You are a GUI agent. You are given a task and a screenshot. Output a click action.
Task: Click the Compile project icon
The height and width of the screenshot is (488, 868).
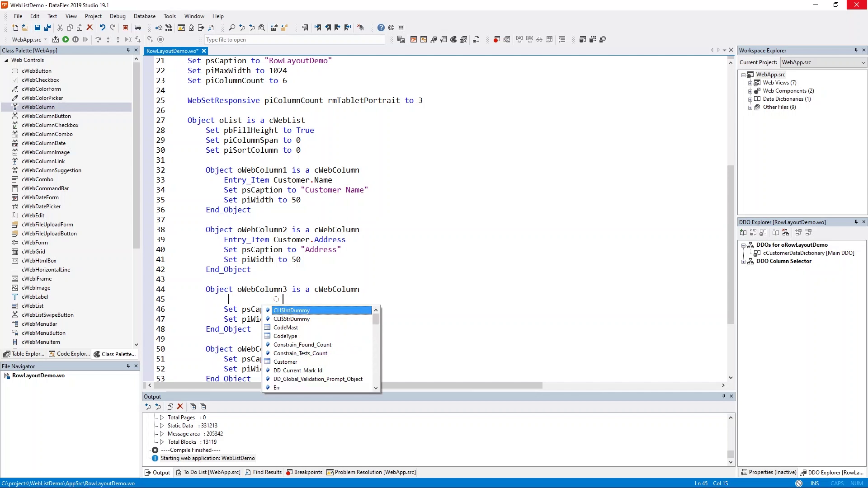pyautogui.click(x=56, y=39)
